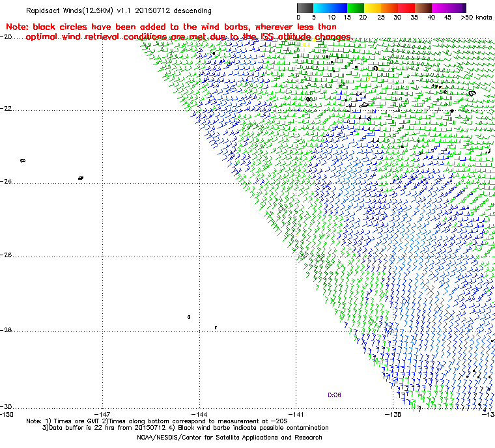Click the footnote 'Times are GMT' line
This screenshot has width=495, height=448.
[x=157, y=421]
